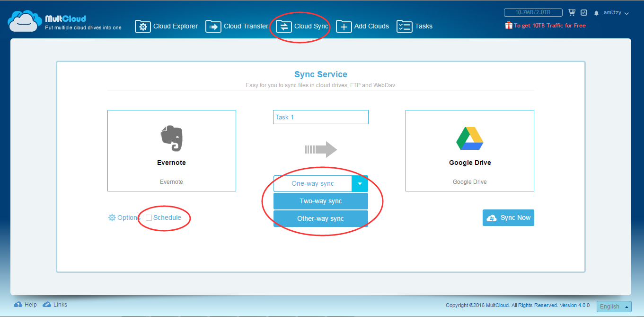Viewport: 644px width, 317px height.
Task: Click the Cloud Explorer gear icon
Action: [x=143, y=27]
